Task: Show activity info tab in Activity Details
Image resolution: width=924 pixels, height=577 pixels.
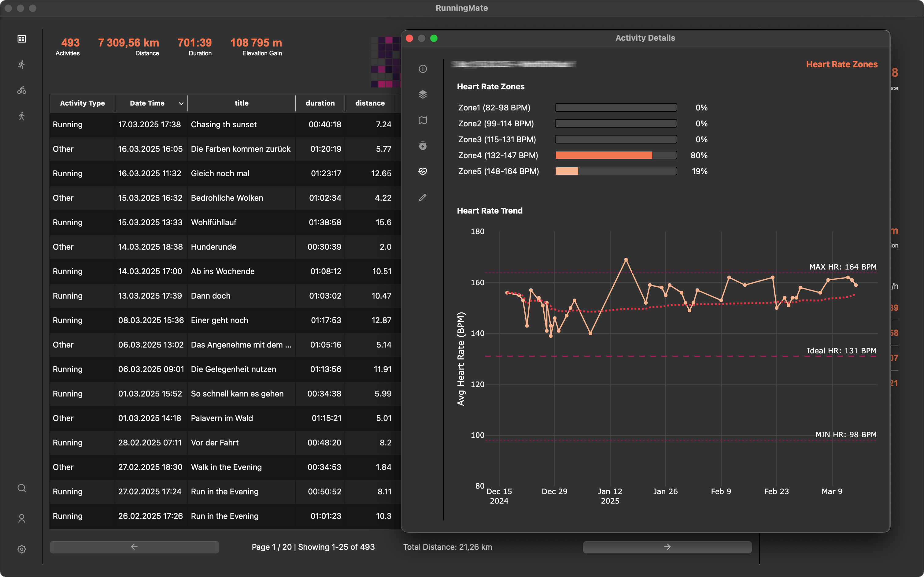Action: point(423,69)
